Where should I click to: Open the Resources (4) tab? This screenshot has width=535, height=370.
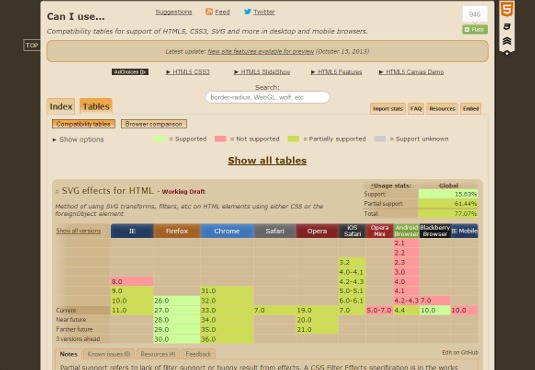(x=158, y=354)
